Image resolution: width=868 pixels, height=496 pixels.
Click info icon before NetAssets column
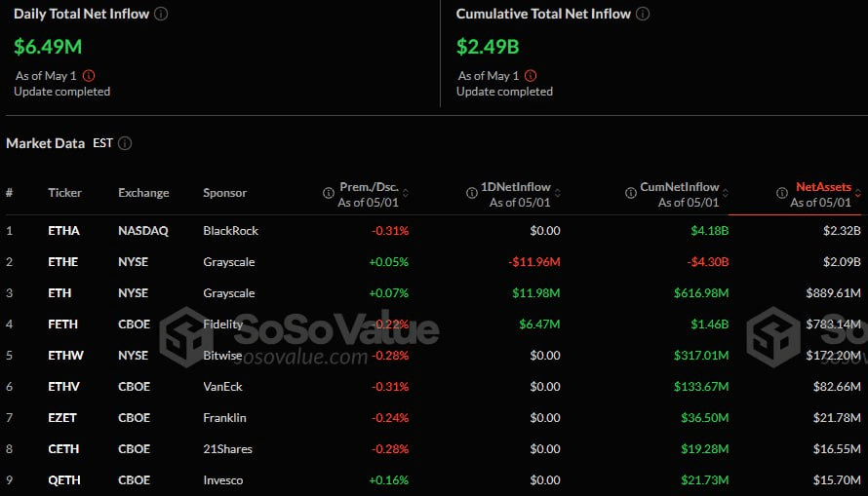click(781, 193)
